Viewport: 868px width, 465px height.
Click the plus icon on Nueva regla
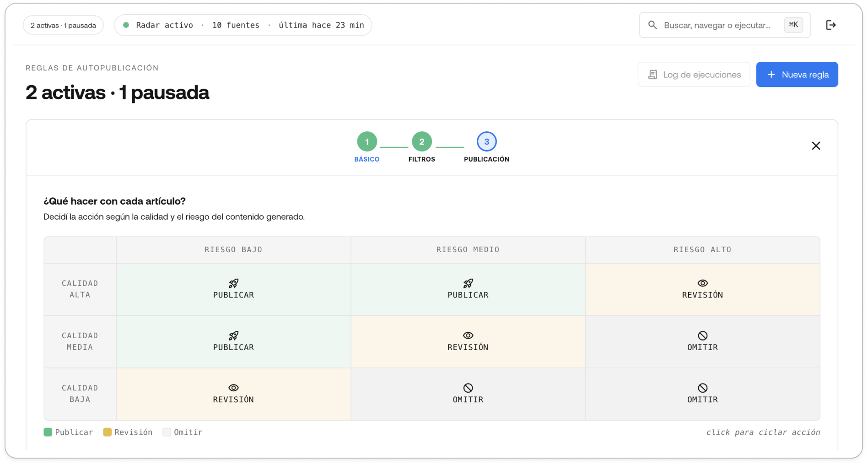771,75
